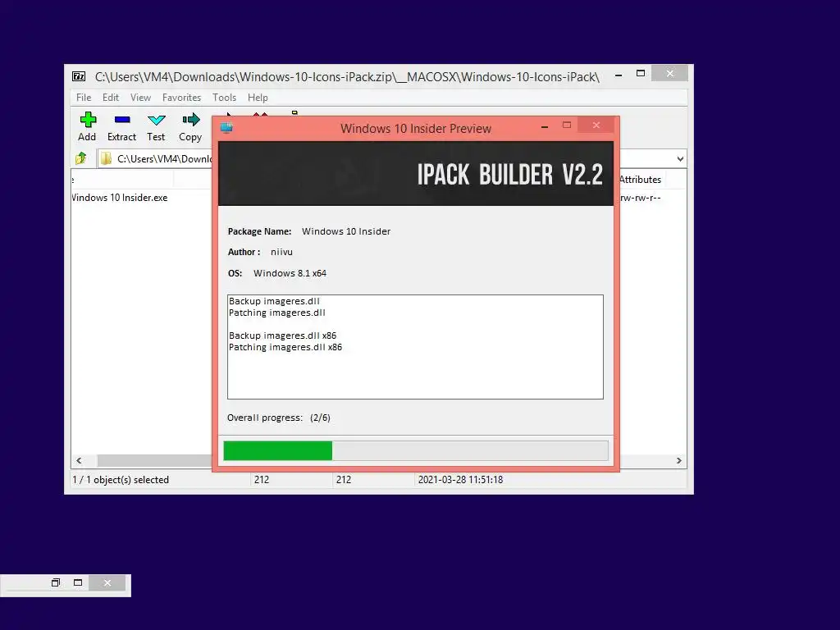Screen dimensions: 840x630
Task: Click scrollbar left arrow in 7-Zip
Action: coord(80,461)
